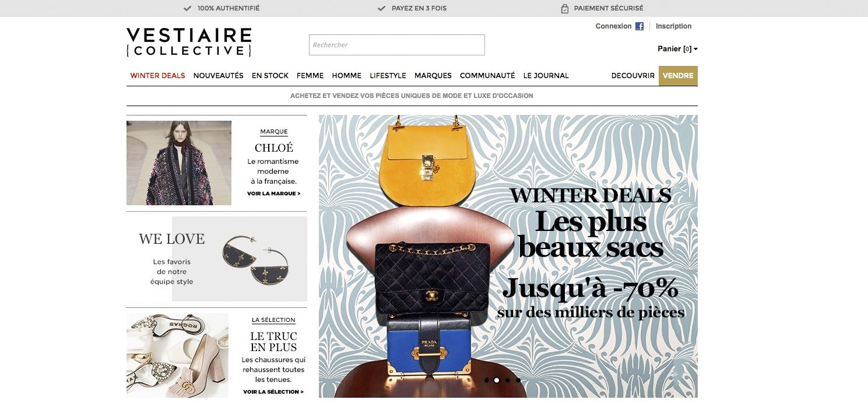Viewport: 868px width, 403px height.
Task: Follow the Voir la marque link
Action: pyautogui.click(x=274, y=194)
